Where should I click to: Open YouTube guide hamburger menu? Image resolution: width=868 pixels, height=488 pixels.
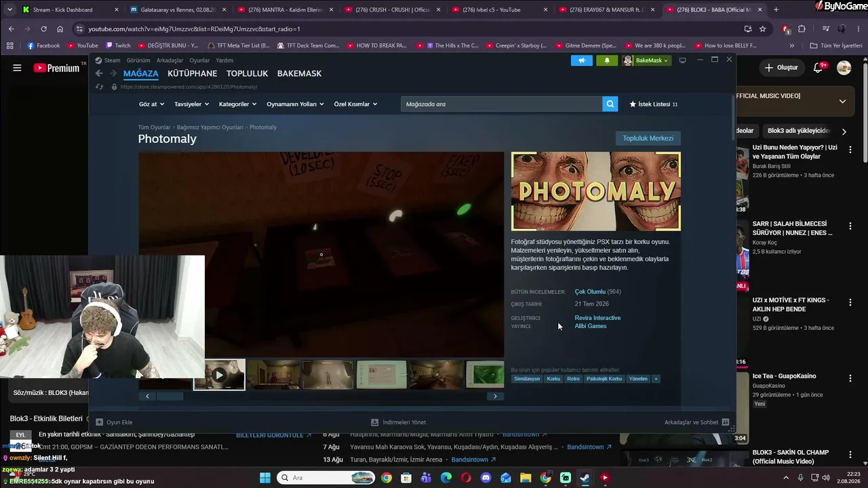17,68
